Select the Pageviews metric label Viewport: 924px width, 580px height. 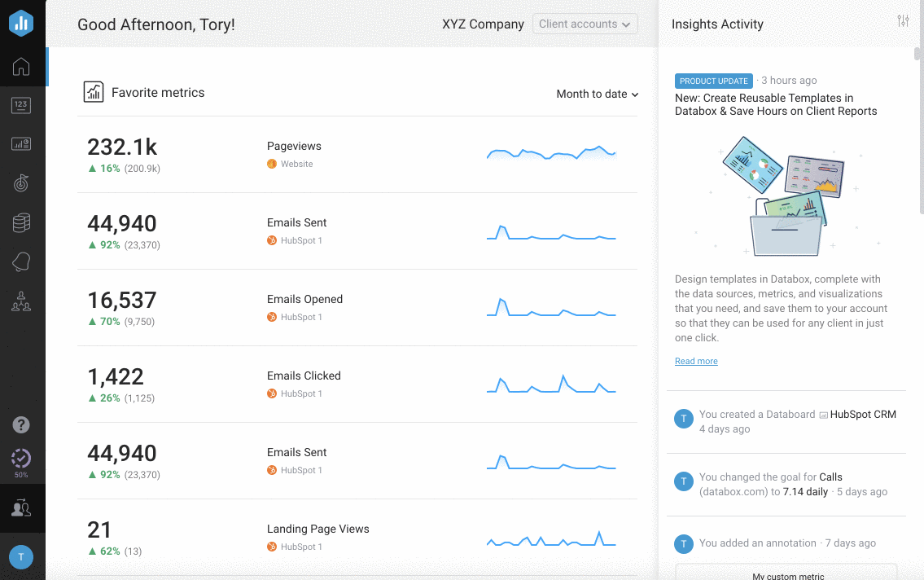tap(294, 146)
